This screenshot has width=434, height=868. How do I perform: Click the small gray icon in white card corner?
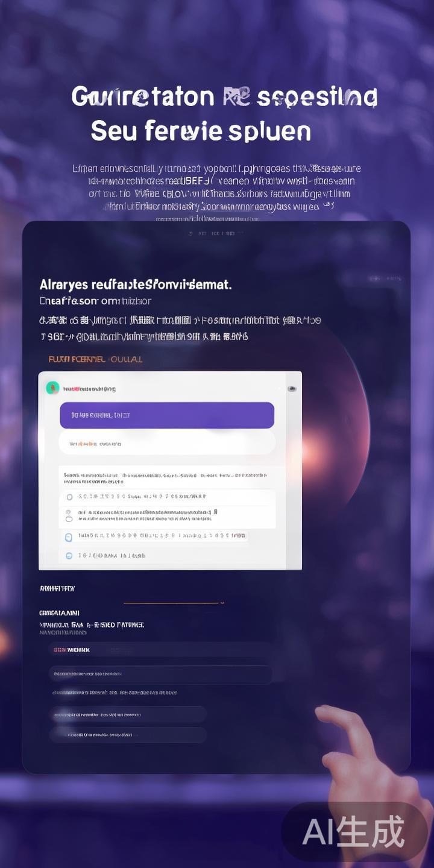(x=292, y=389)
